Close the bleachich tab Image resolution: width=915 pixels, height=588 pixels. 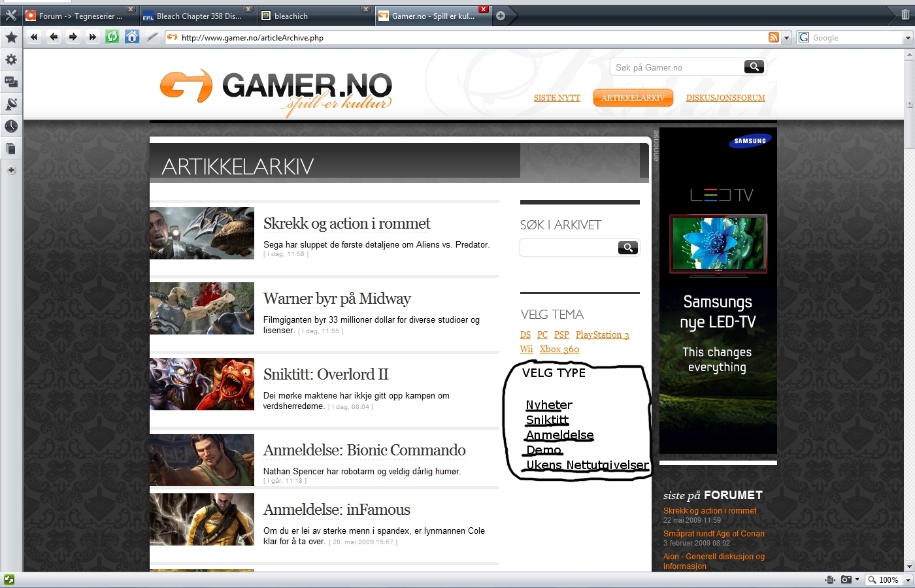tap(366, 9)
